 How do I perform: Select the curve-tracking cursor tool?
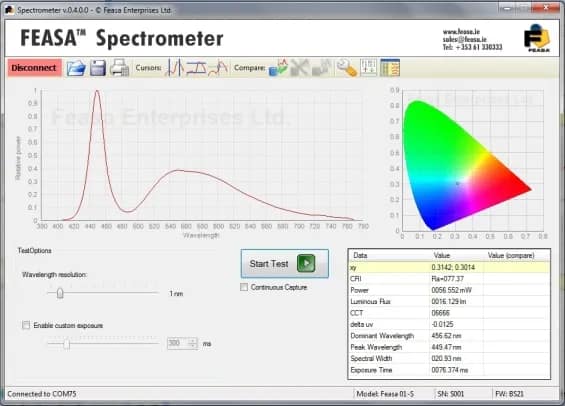coord(218,68)
